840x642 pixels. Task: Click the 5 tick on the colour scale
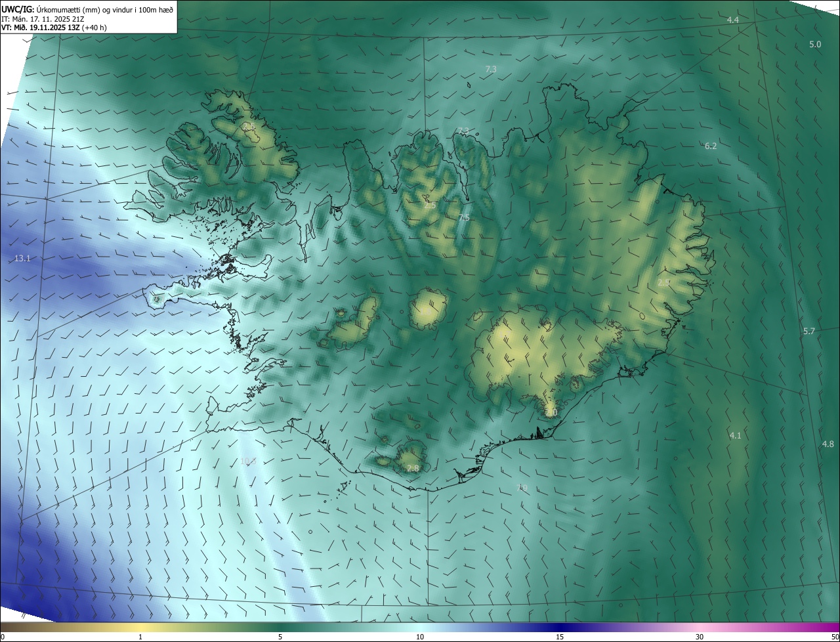pos(280,637)
